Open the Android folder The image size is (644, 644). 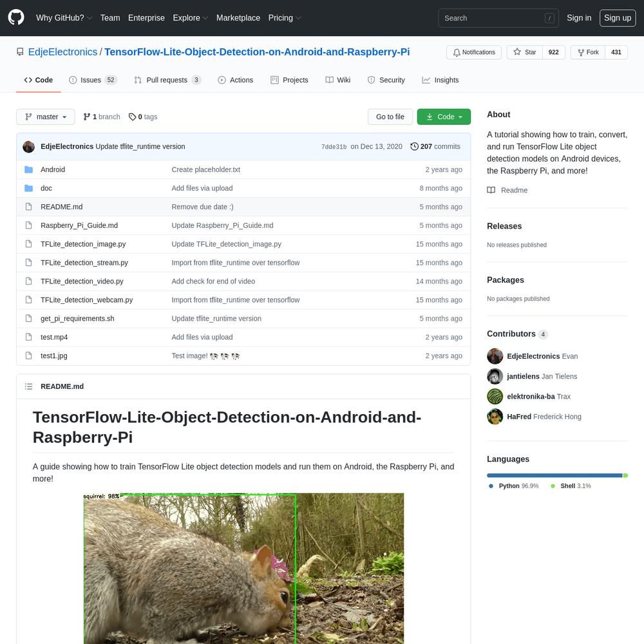53,169
